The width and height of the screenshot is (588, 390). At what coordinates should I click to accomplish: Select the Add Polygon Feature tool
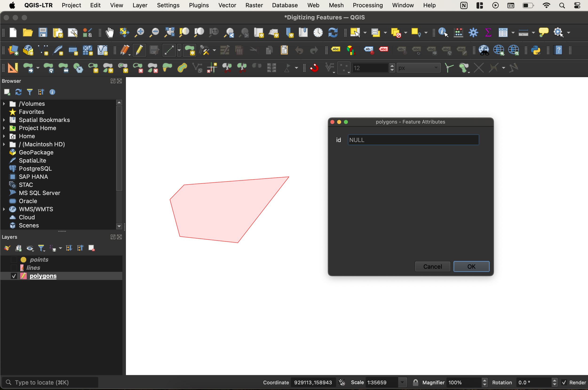(x=190, y=50)
